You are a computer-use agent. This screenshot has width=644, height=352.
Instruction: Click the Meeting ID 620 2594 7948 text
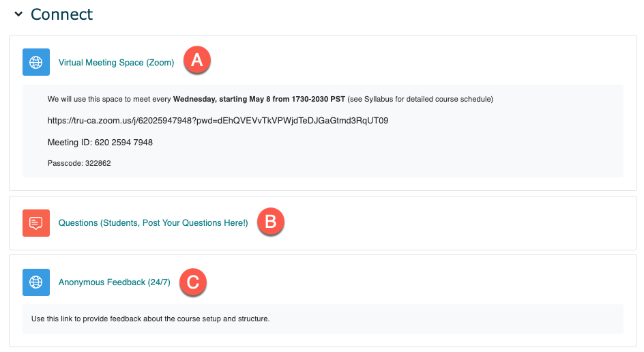(x=100, y=142)
